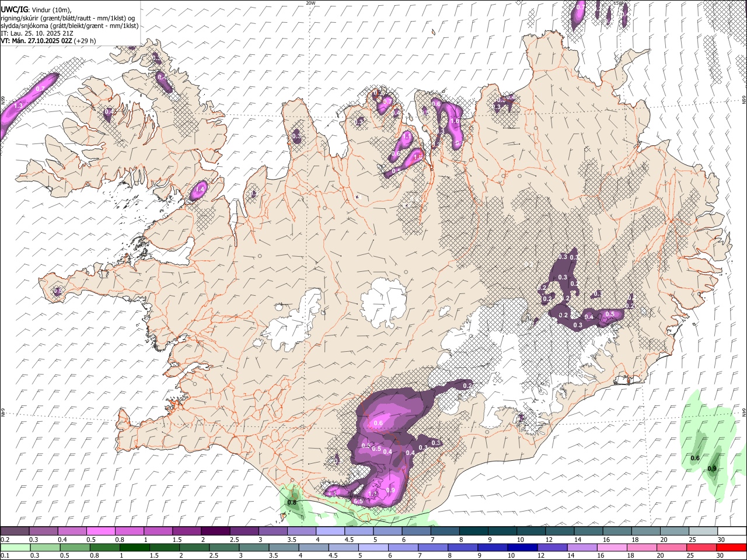This screenshot has width=747, height=560.
Task: Click the lavender swatch between 4 and 4.5 on upper scale
Action: [x=330, y=531]
